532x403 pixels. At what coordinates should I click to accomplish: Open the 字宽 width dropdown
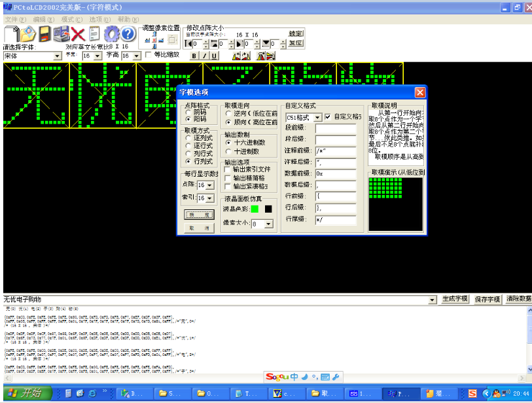tap(98, 56)
